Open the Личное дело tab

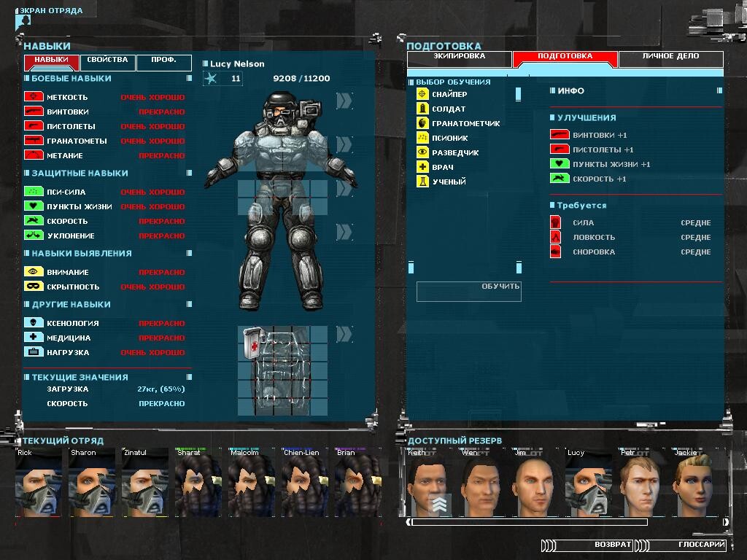pos(671,59)
